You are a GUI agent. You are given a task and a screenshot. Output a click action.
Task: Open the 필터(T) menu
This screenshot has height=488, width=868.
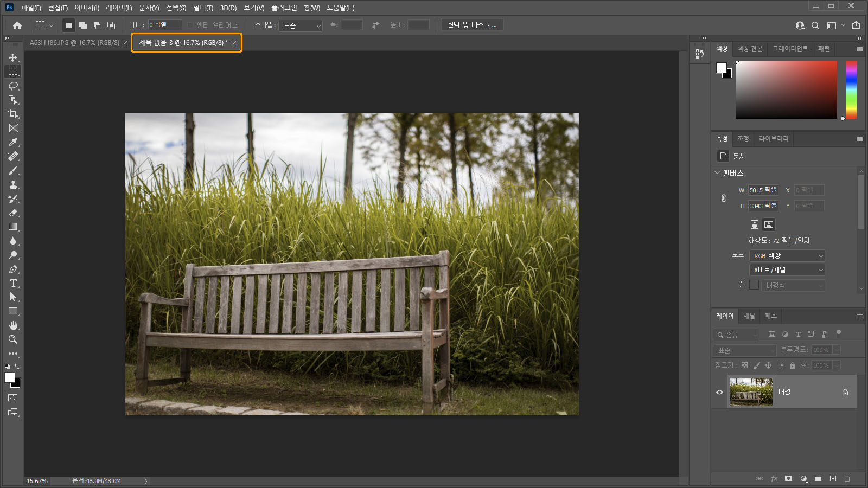(203, 8)
